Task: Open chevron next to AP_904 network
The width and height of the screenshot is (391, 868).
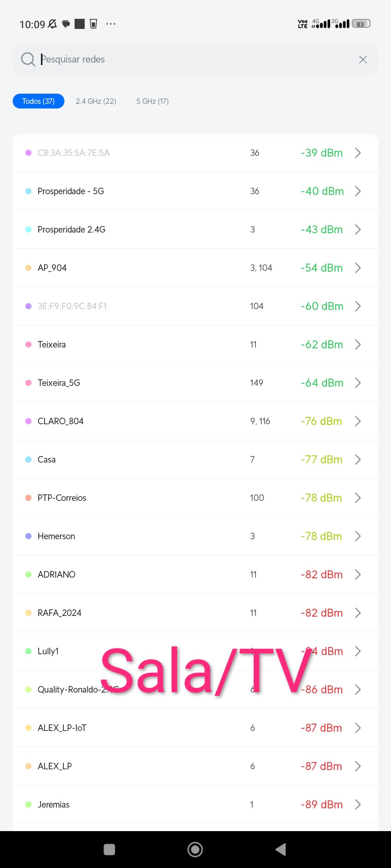Action: 358,268
